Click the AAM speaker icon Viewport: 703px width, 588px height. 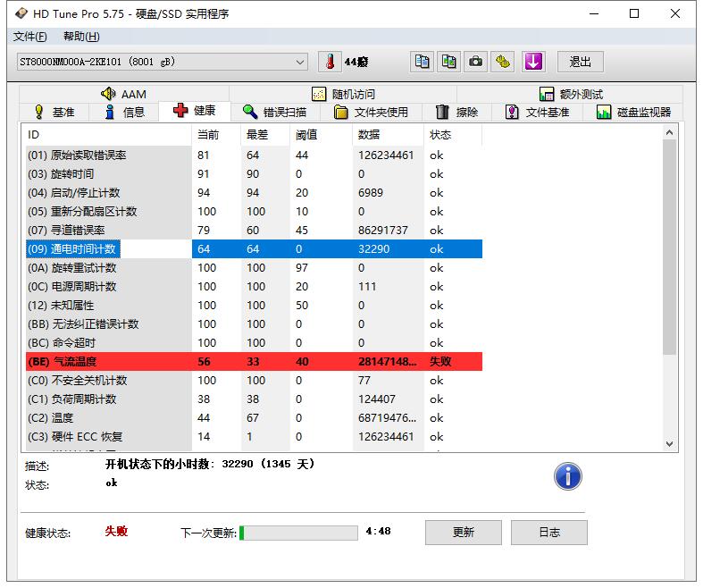point(108,94)
